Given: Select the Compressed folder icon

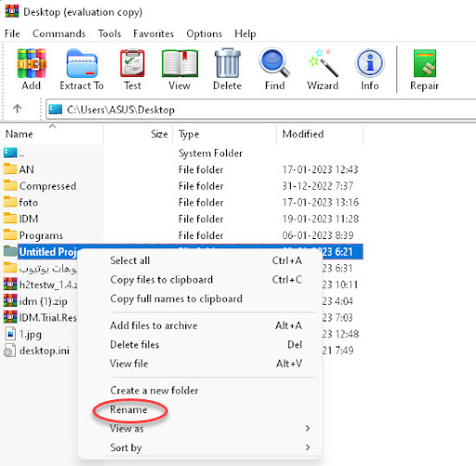Looking at the screenshot, I should click(x=10, y=185).
